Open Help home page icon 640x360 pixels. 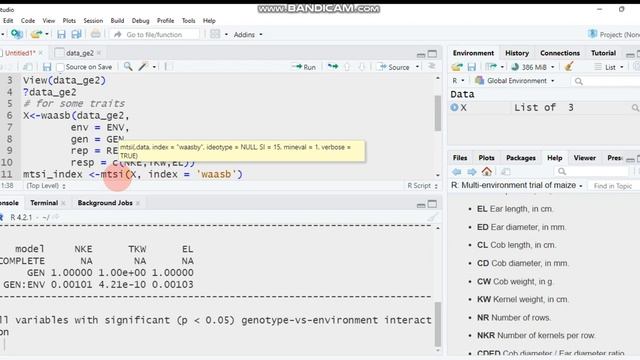click(487, 172)
